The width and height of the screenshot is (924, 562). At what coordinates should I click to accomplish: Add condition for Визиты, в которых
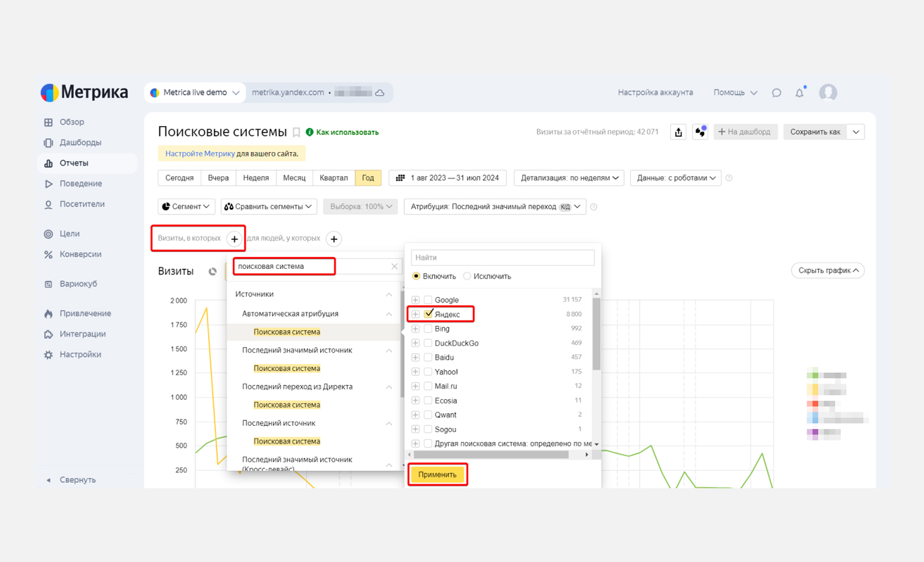[234, 239]
